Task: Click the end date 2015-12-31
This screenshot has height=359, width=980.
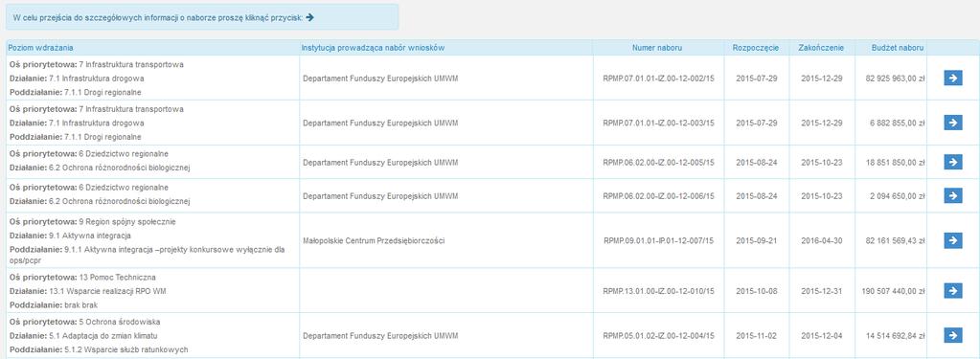Action: coord(822,291)
